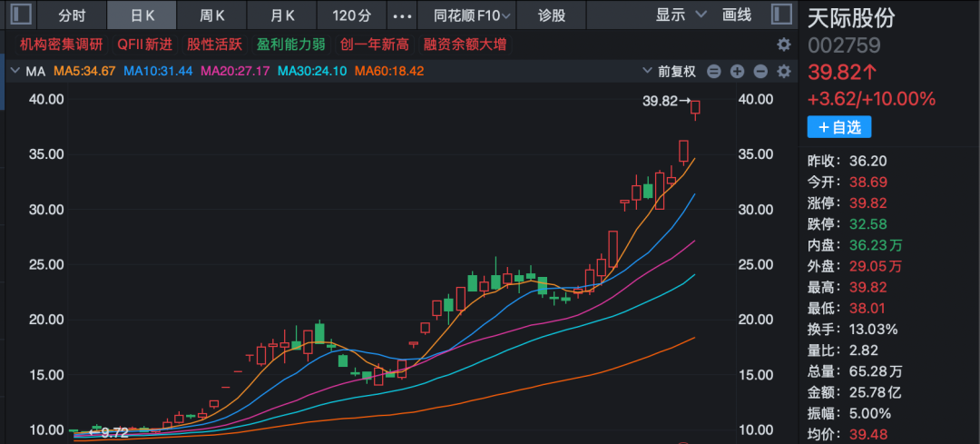Viewport: 980px width, 444px height.
Task: Open chart settings gear beside zoom controls
Action: click(x=784, y=72)
